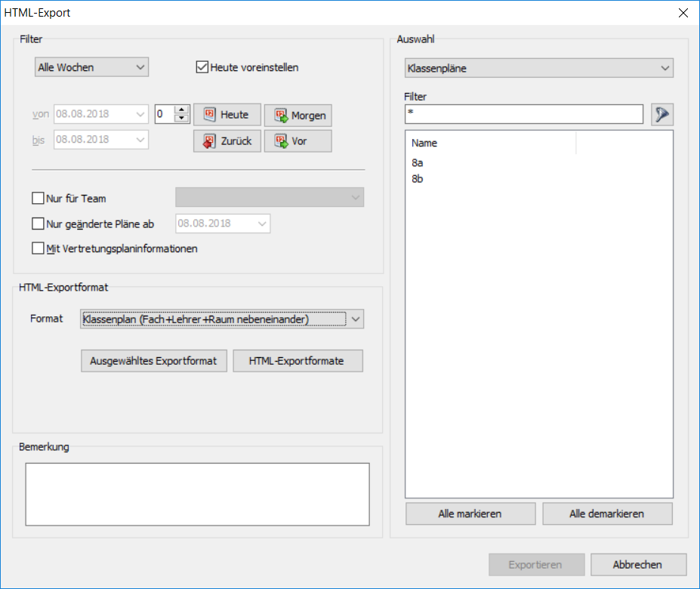Decrease week offset with spinner down arrow
The image size is (700, 589).
click(180, 119)
